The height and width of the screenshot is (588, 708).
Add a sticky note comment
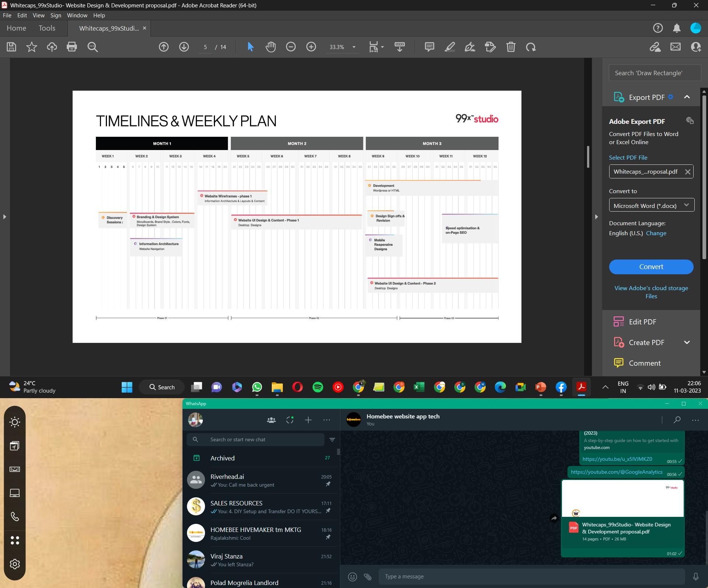coord(429,47)
